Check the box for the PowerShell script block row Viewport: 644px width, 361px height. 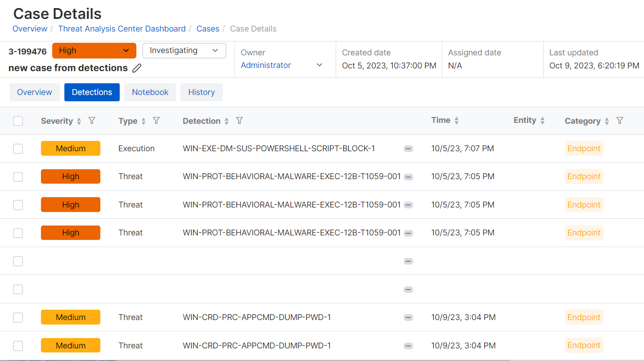pos(18,149)
